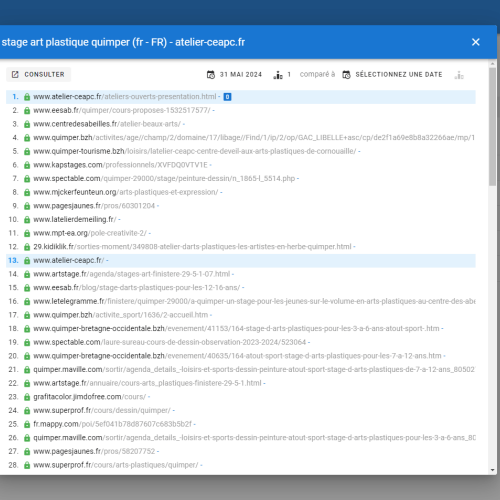Screen dimensions: 500x500
Task: Open the www.centredesabeilles.fr atelier-beaux-arts link
Action: 107,124
